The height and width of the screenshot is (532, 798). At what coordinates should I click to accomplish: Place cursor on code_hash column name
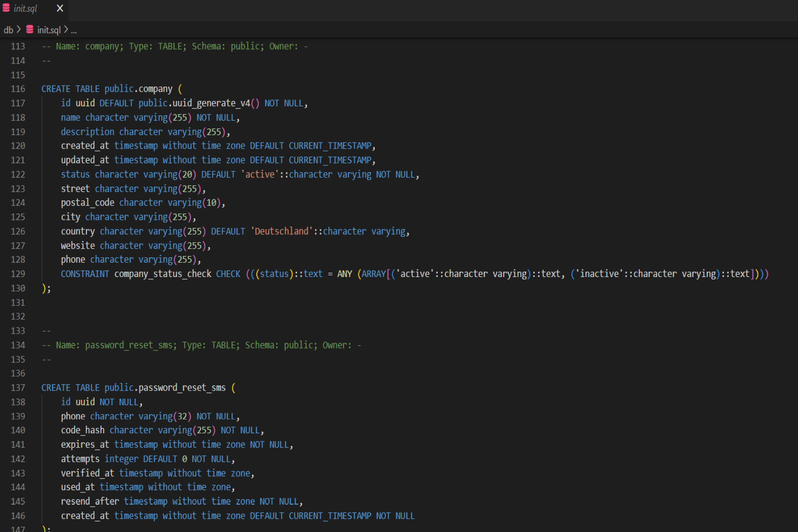pos(83,430)
